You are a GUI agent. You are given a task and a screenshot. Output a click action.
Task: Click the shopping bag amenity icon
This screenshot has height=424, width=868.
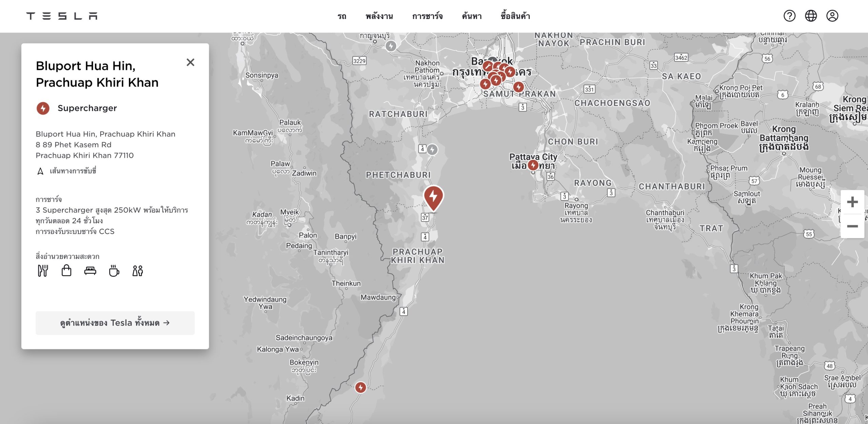pyautogui.click(x=66, y=271)
